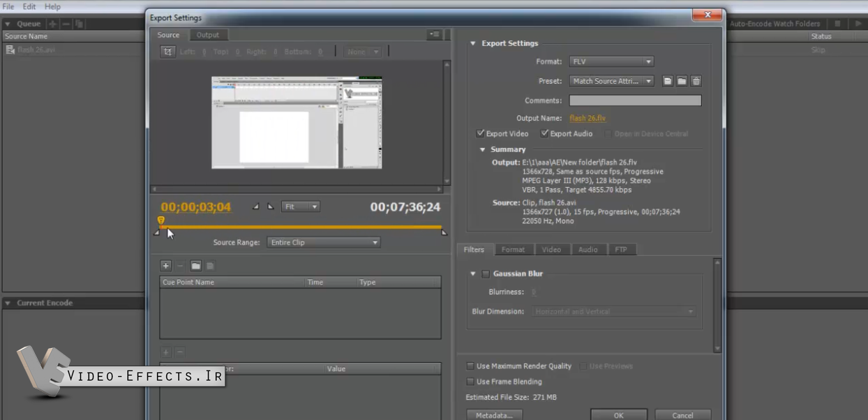868x420 pixels.
Task: Click the Metadata... button
Action: pos(494,415)
